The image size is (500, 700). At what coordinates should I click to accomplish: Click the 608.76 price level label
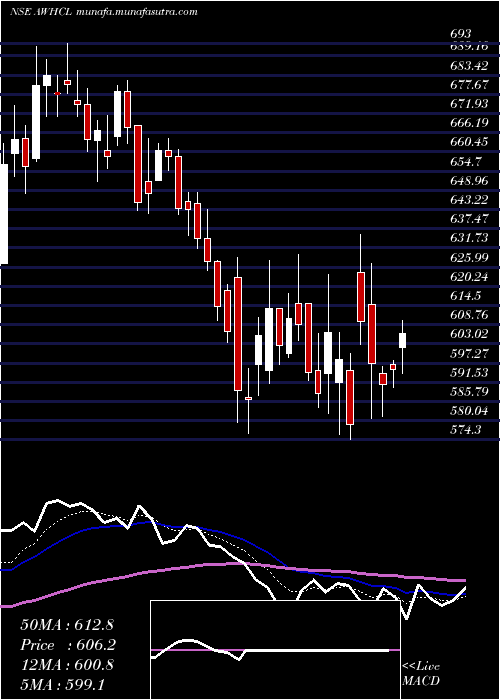pyautogui.click(x=469, y=315)
